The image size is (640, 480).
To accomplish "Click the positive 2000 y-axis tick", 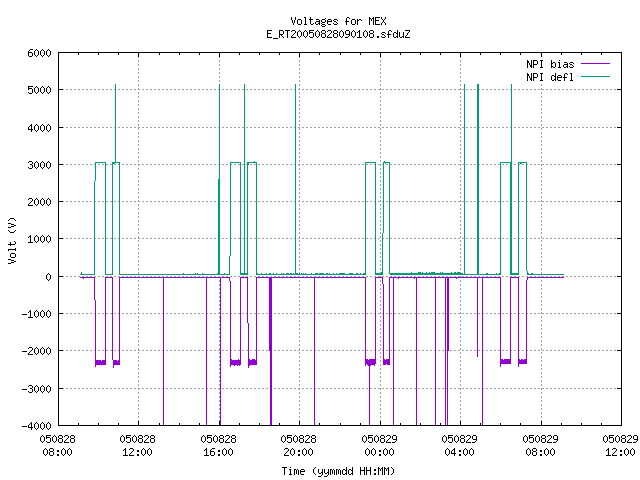I will tap(39, 202).
